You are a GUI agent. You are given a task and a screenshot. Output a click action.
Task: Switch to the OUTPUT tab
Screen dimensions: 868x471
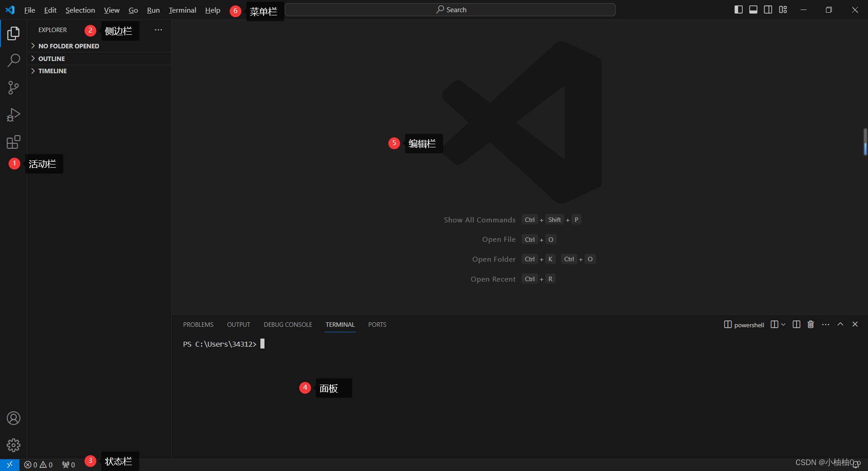(x=238, y=325)
